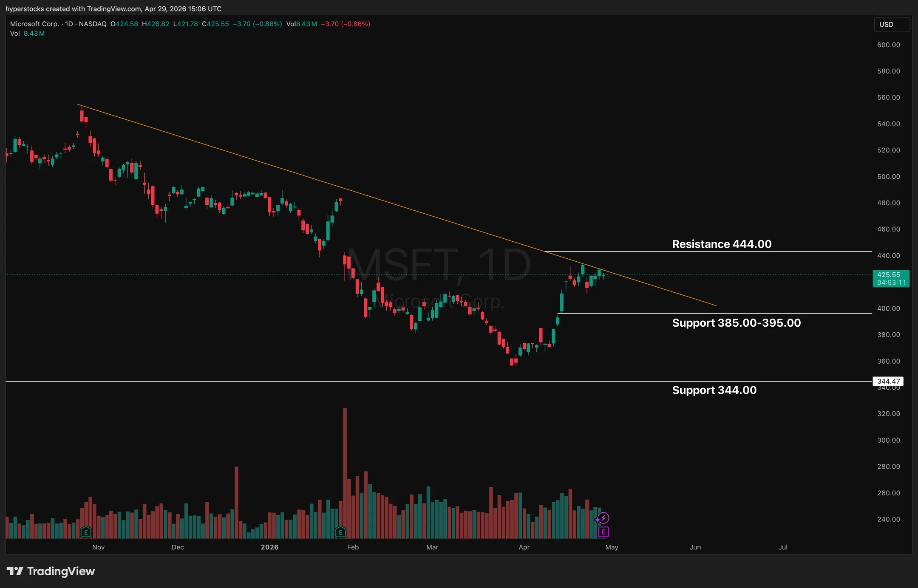
Task: Click the 520.00 price axis label
Action: click(x=888, y=150)
